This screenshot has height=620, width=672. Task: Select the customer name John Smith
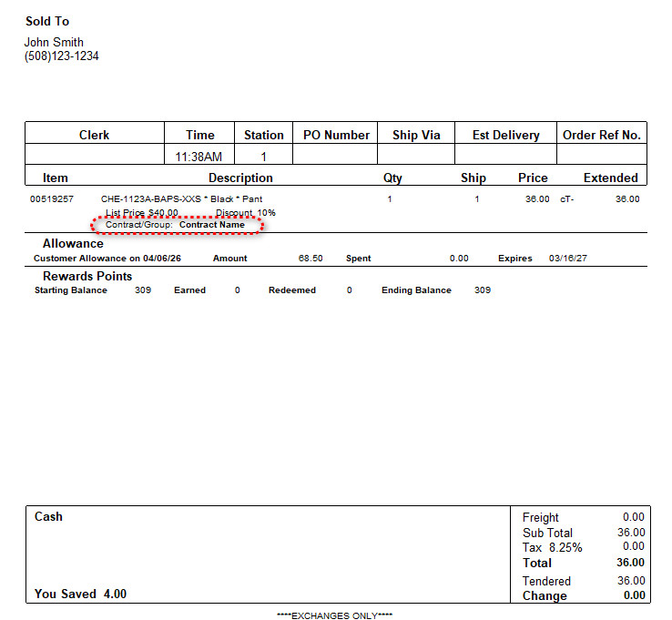tap(55, 42)
